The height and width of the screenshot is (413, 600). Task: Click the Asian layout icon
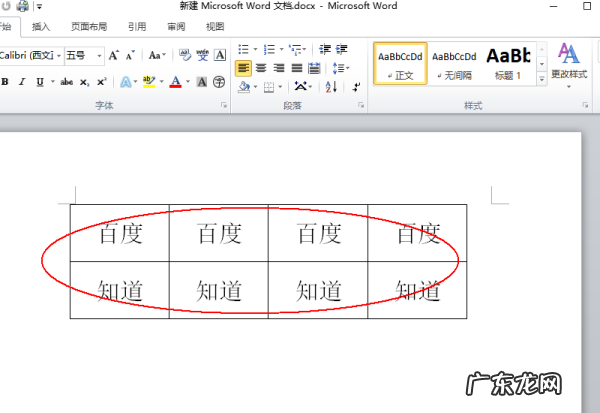(301, 87)
